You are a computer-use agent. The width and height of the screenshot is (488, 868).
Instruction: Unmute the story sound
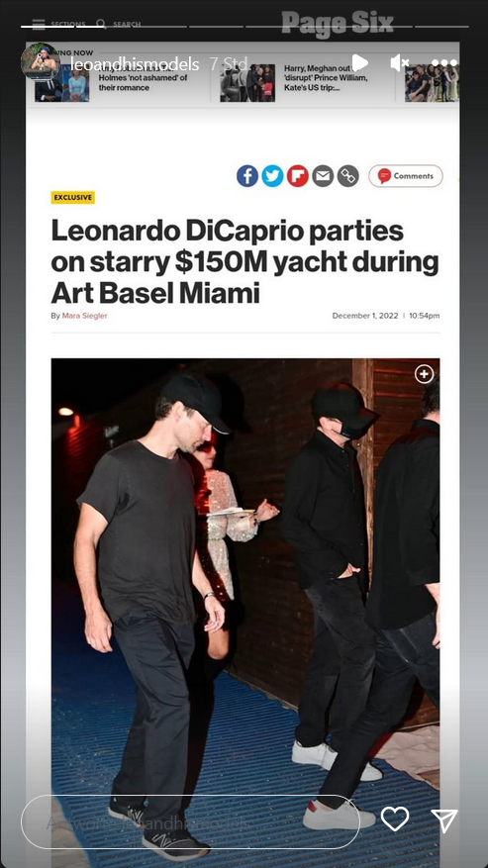(x=399, y=63)
